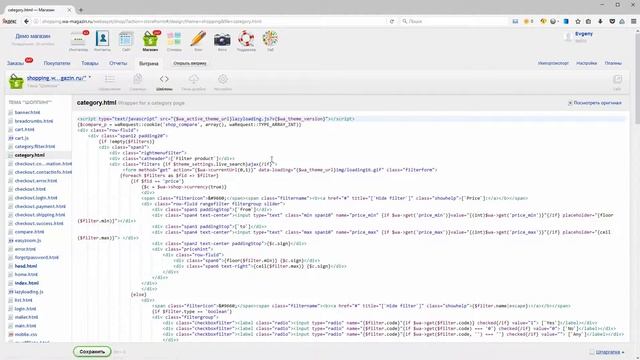
Task: Click the browser bookmark star icon
Action: 578,21
